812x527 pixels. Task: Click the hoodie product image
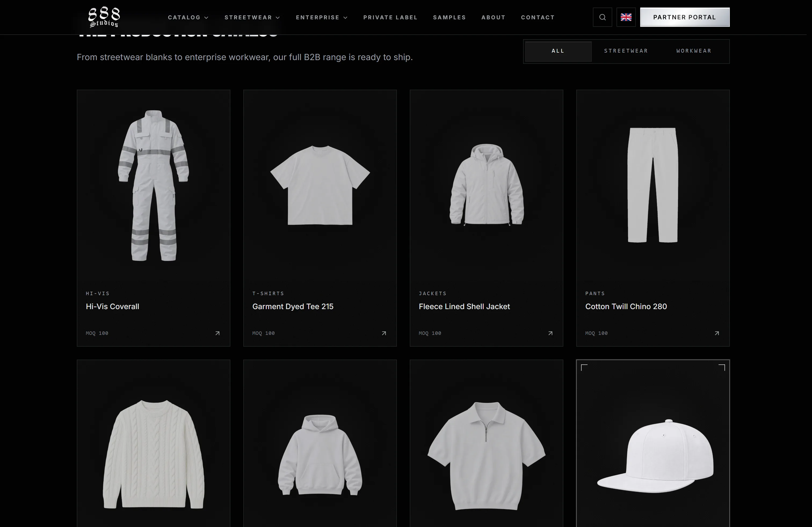(320, 455)
